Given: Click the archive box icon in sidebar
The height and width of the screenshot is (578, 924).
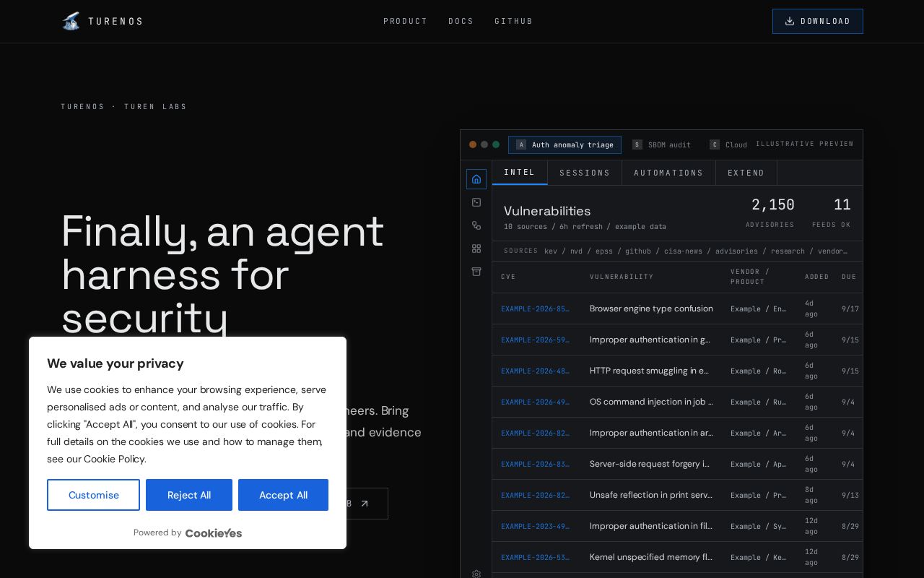Looking at the screenshot, I should (x=476, y=272).
